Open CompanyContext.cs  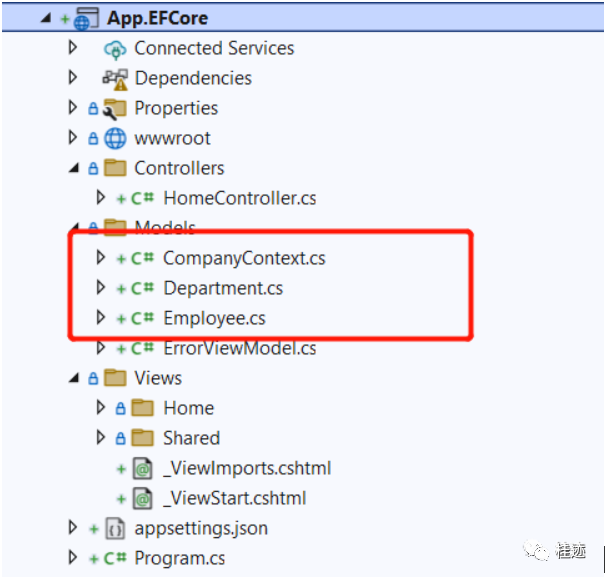[x=244, y=259]
